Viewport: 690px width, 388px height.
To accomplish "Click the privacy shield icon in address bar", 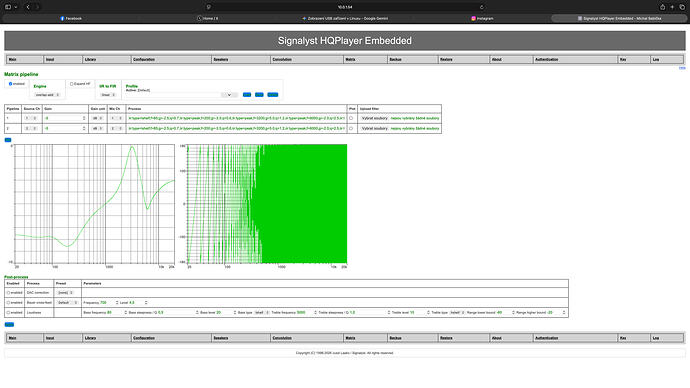I will [x=209, y=7].
